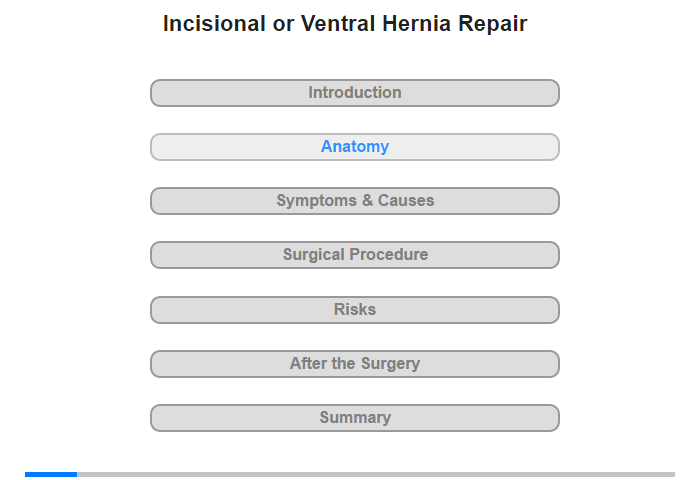The width and height of the screenshot is (700, 480).
Task: Jump to After the Surgery
Action: 355,364
